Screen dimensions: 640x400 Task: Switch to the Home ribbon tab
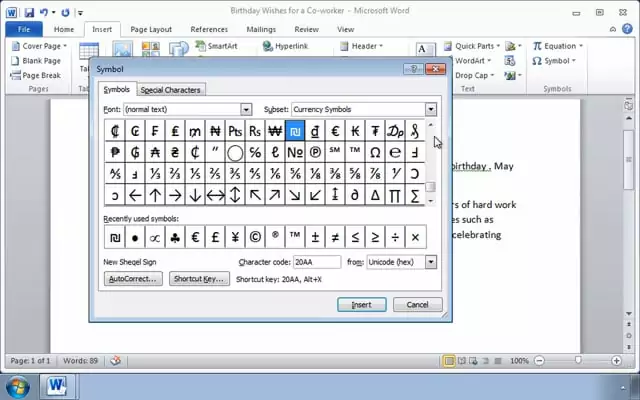(x=64, y=29)
